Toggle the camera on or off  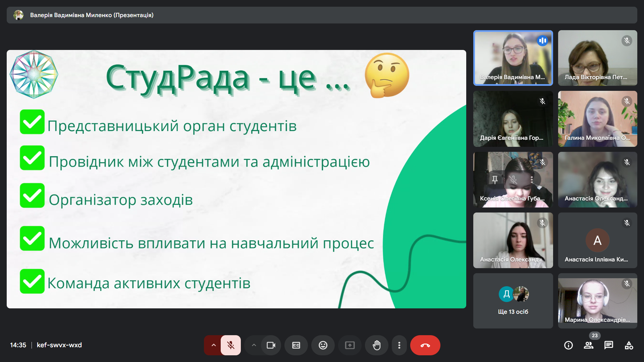pos(271,345)
